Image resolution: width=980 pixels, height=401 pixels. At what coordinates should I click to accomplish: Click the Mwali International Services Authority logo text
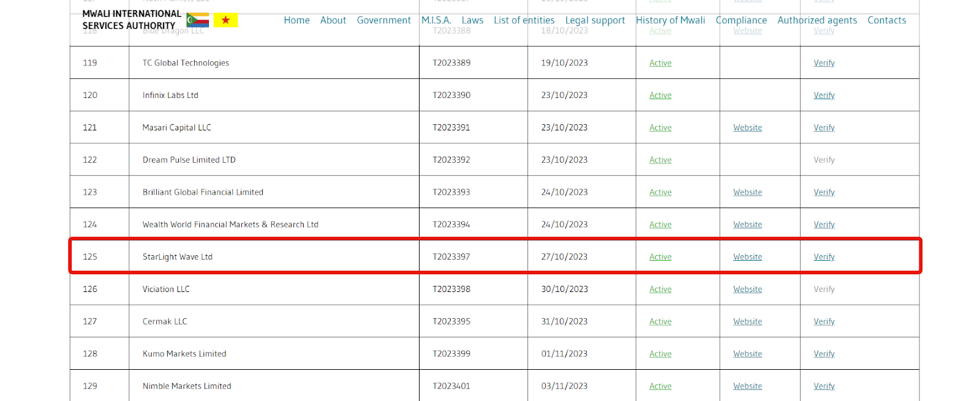[132, 20]
